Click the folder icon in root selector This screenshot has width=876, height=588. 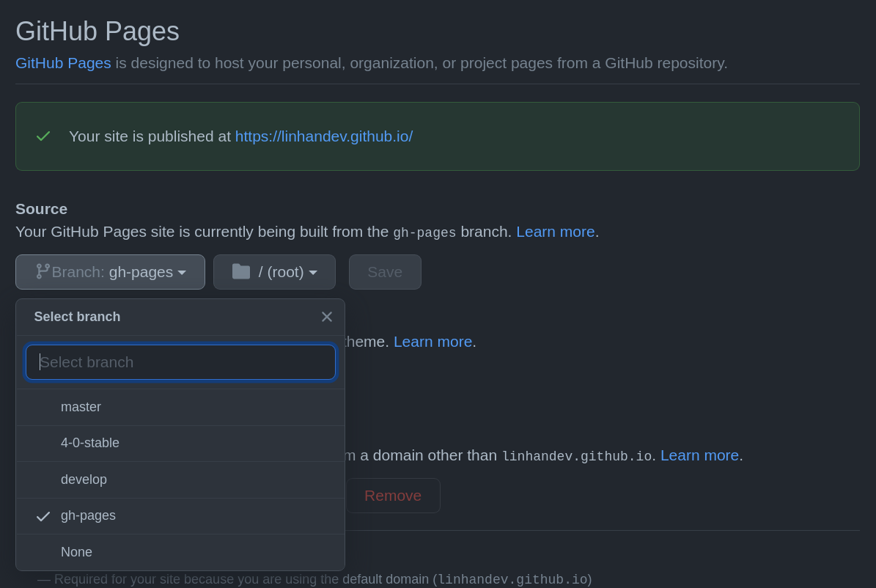point(241,272)
